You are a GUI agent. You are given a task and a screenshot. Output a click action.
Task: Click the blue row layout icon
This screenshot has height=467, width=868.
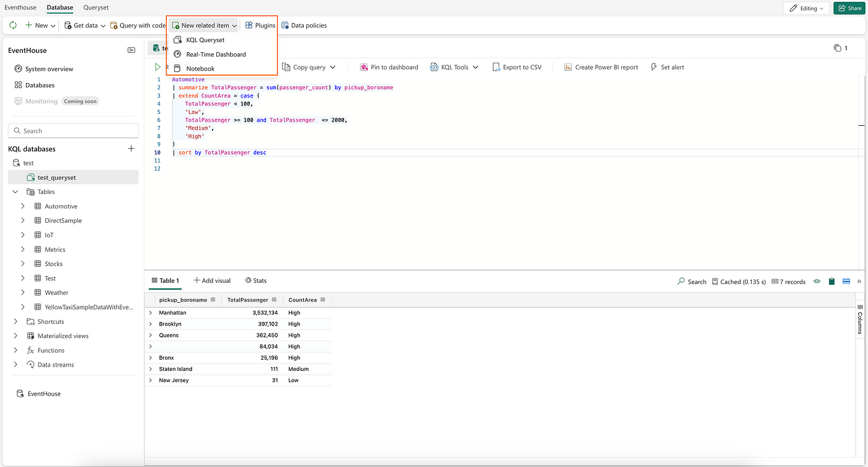(846, 282)
